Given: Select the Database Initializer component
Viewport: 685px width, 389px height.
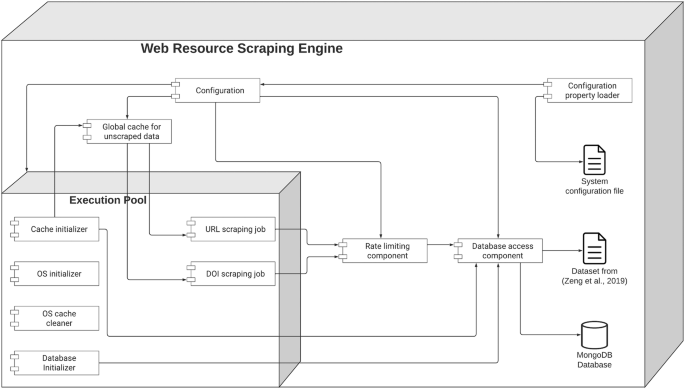Looking at the screenshot, I should coord(55,363).
